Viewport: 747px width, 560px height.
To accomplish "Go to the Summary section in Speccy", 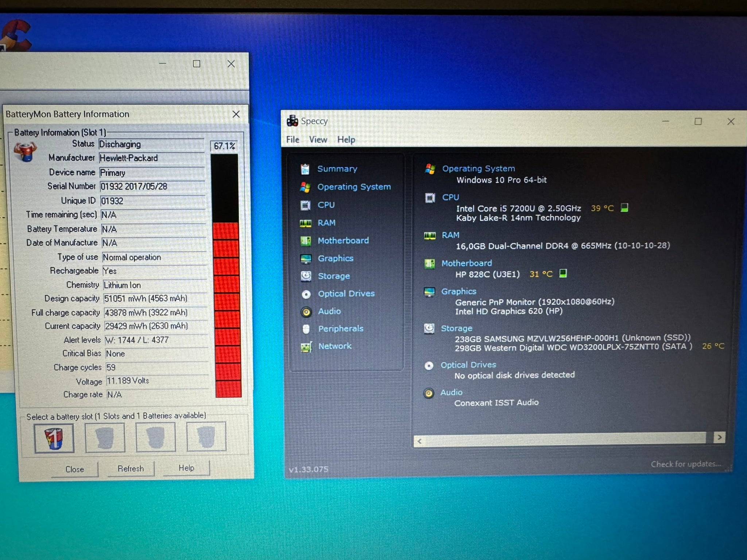I will coord(337,169).
